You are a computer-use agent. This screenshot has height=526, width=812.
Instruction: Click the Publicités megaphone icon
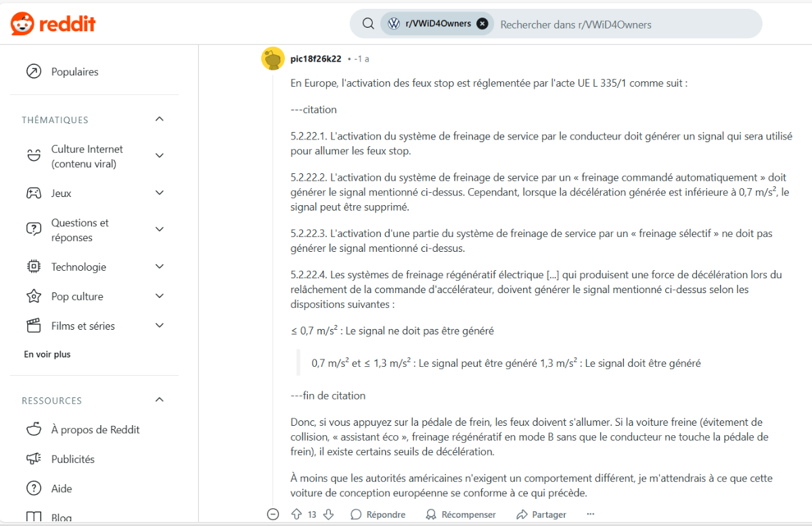pyautogui.click(x=33, y=459)
